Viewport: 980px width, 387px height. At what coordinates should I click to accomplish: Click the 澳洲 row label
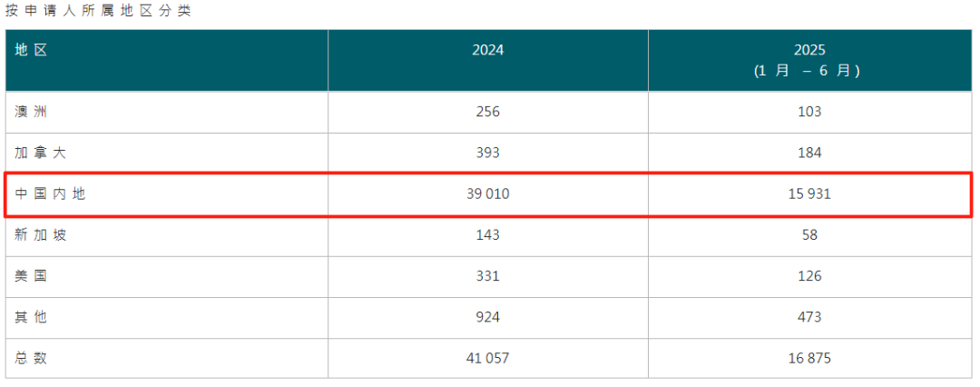tap(32, 112)
